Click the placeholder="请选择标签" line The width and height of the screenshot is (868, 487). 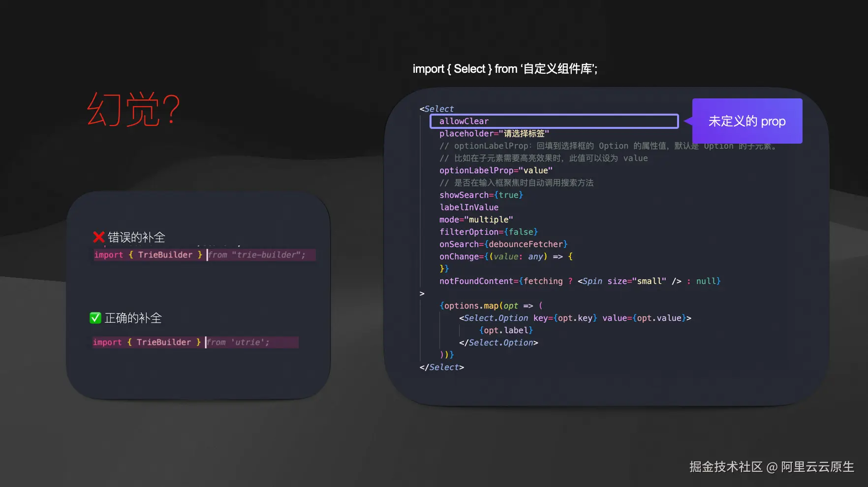click(x=494, y=133)
